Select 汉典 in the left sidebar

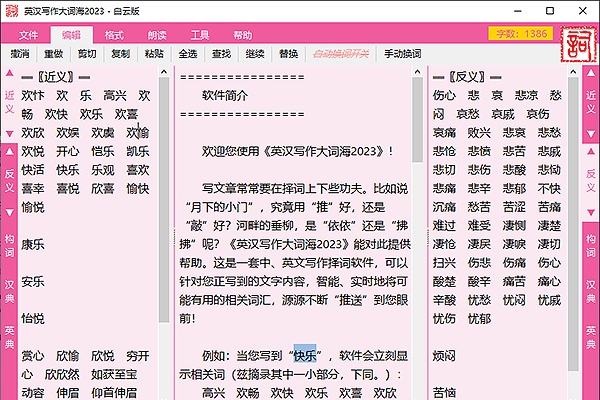(10, 291)
